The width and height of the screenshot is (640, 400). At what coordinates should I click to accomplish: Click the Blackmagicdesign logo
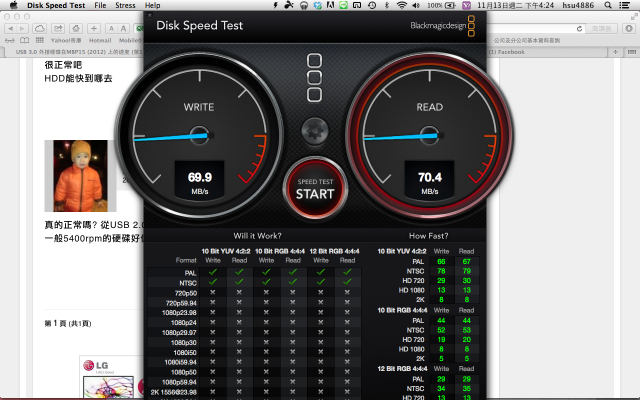[x=442, y=26]
